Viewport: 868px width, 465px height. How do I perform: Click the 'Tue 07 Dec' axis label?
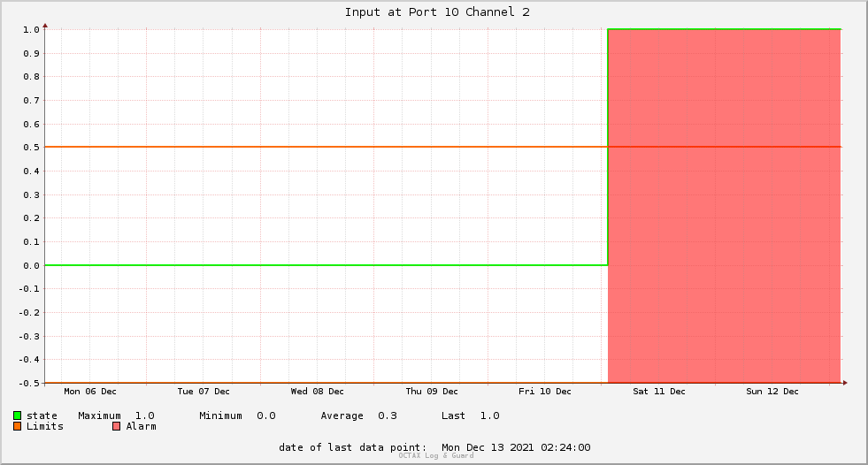204,392
